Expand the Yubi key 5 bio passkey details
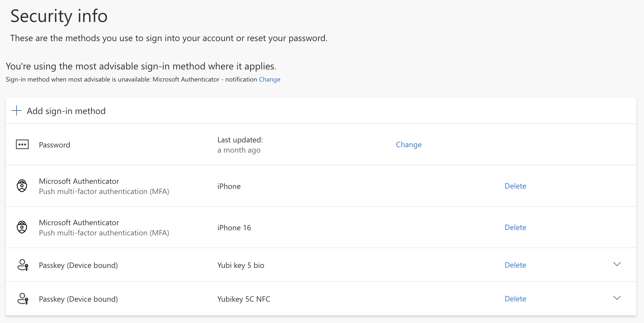The image size is (644, 323). [617, 264]
